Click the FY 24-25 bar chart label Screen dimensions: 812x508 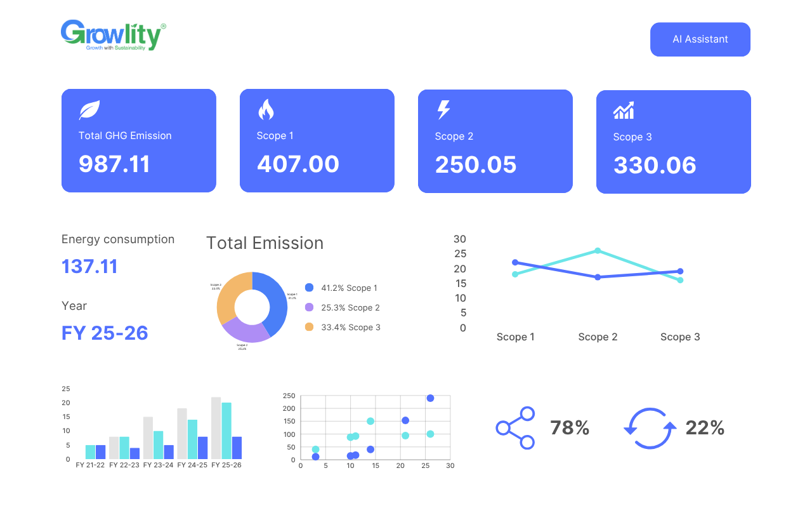(x=192, y=465)
